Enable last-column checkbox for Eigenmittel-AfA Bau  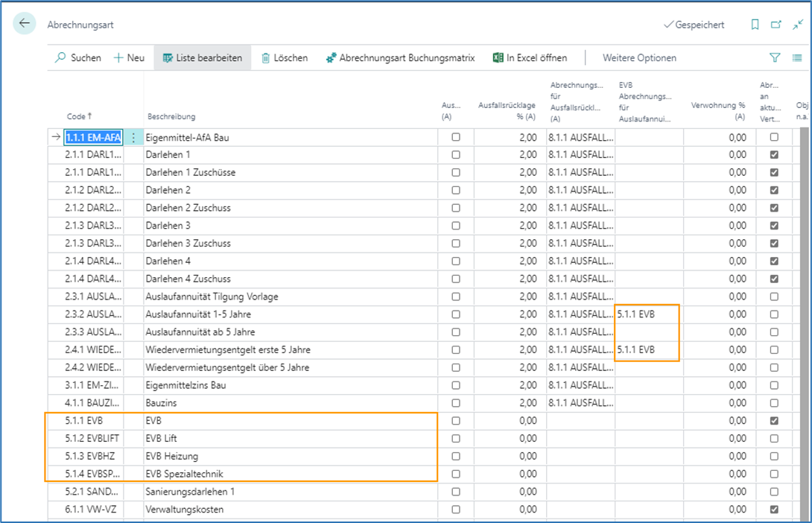[x=774, y=137]
